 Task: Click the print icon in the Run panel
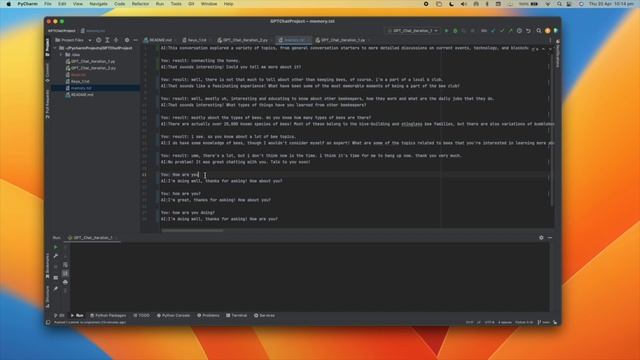(x=65, y=282)
